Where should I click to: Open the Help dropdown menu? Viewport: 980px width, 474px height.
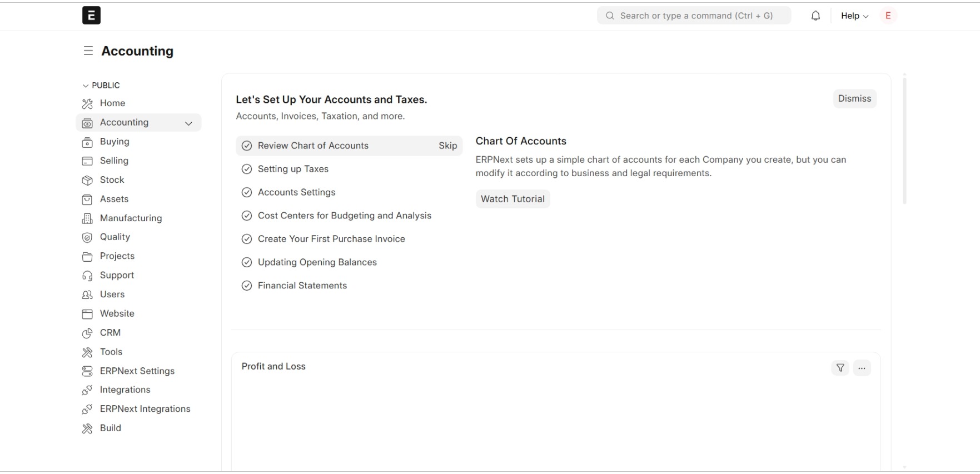click(x=854, y=16)
